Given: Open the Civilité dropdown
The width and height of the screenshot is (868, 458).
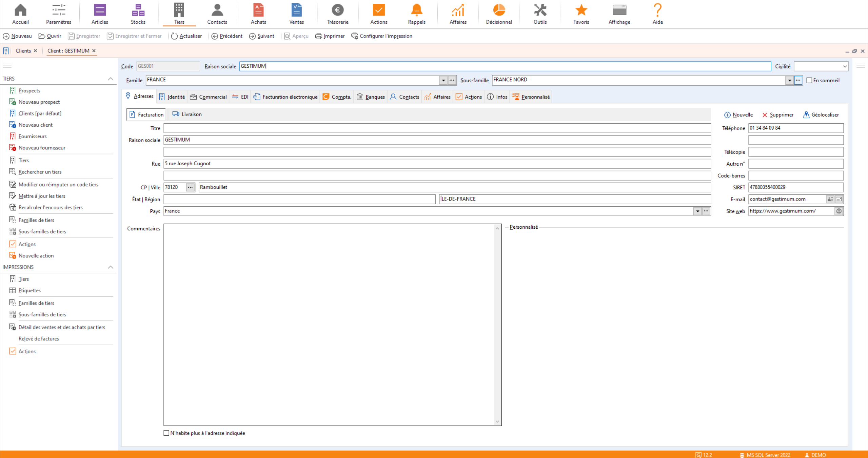Looking at the screenshot, I should 845,66.
